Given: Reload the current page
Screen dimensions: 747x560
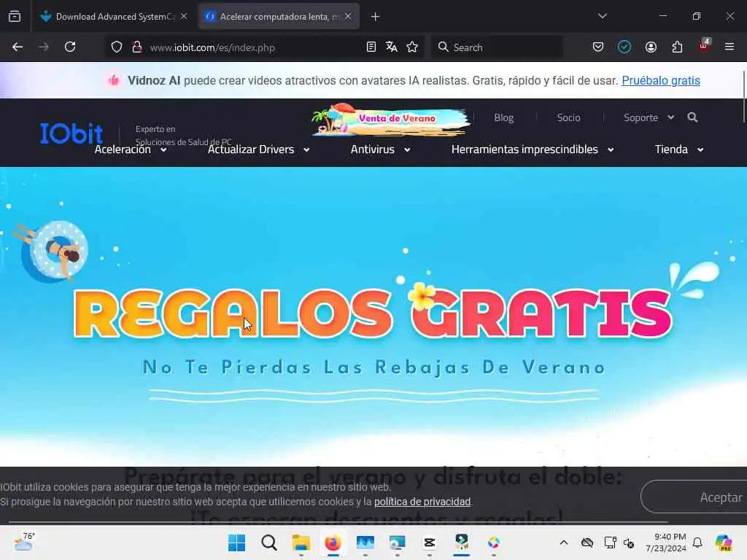Looking at the screenshot, I should click(70, 47).
